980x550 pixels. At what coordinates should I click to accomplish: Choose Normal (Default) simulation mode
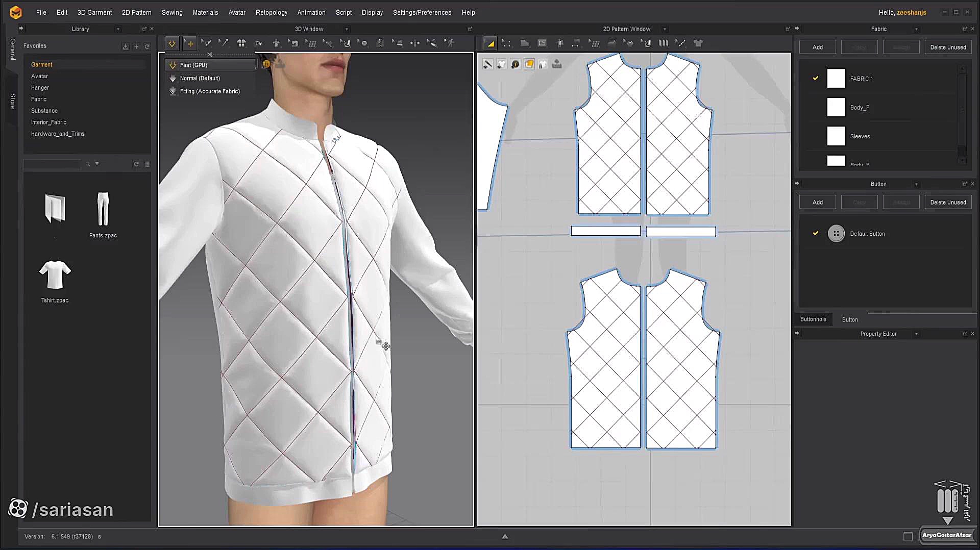tap(200, 78)
